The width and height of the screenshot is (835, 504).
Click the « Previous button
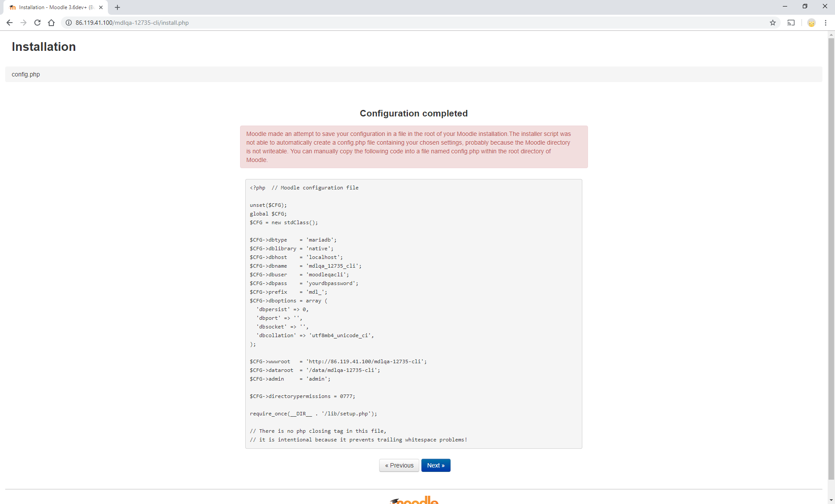click(x=399, y=465)
